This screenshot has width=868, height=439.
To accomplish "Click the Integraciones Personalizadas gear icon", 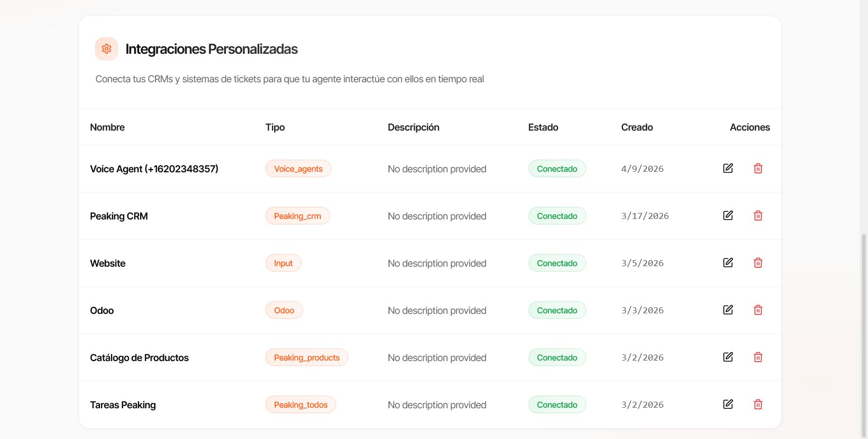I will point(107,49).
